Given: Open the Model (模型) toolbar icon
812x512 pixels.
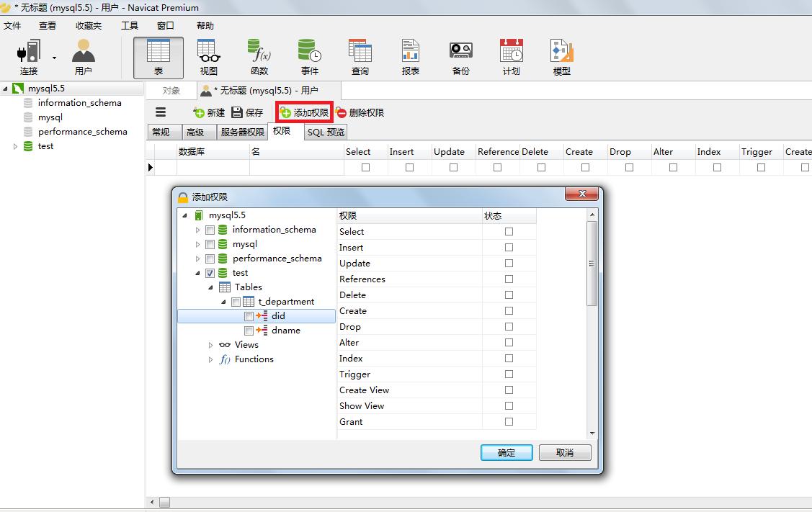Looking at the screenshot, I should point(561,58).
